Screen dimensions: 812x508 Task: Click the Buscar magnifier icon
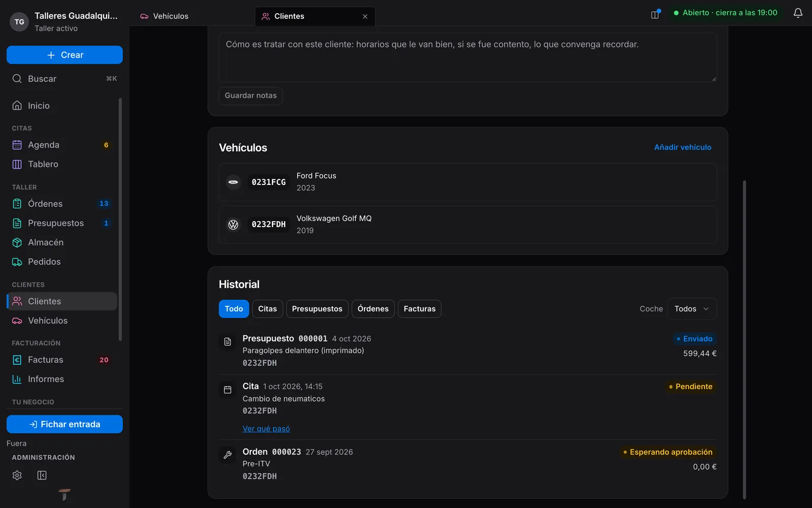(17, 79)
